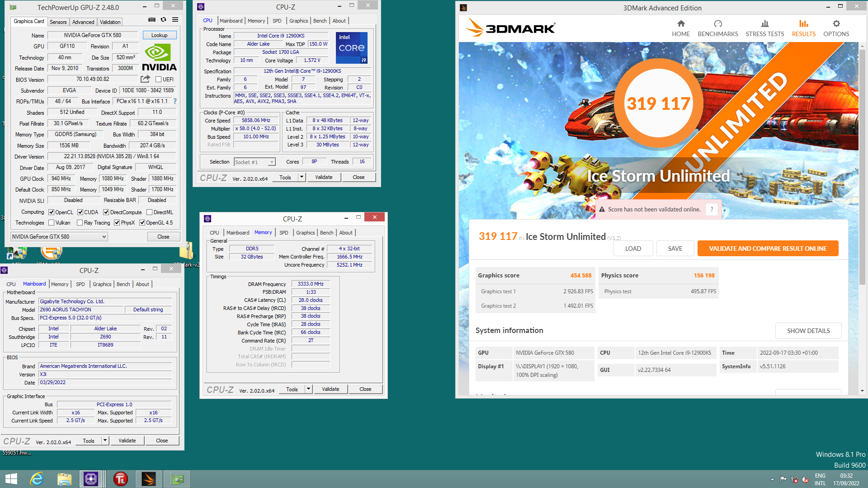Toggle the OpenGL 4.5 checkbox
The height and width of the screenshot is (488, 868).
(142, 223)
